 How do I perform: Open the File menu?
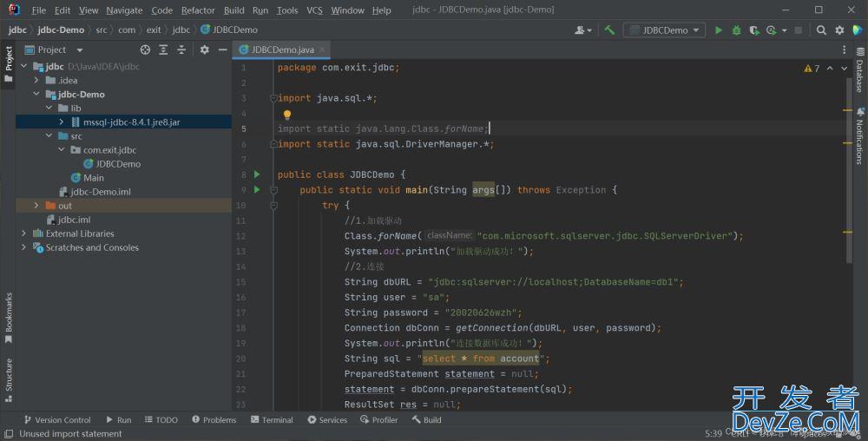[39, 10]
